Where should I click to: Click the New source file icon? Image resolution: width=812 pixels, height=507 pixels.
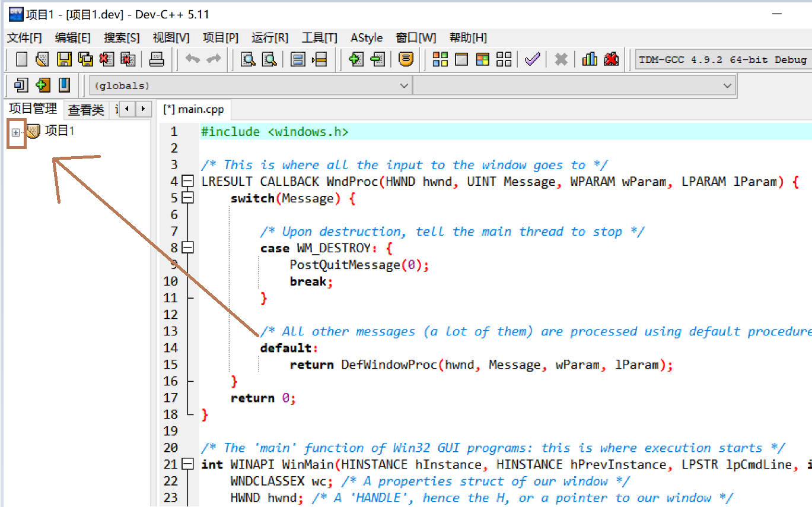tap(22, 59)
